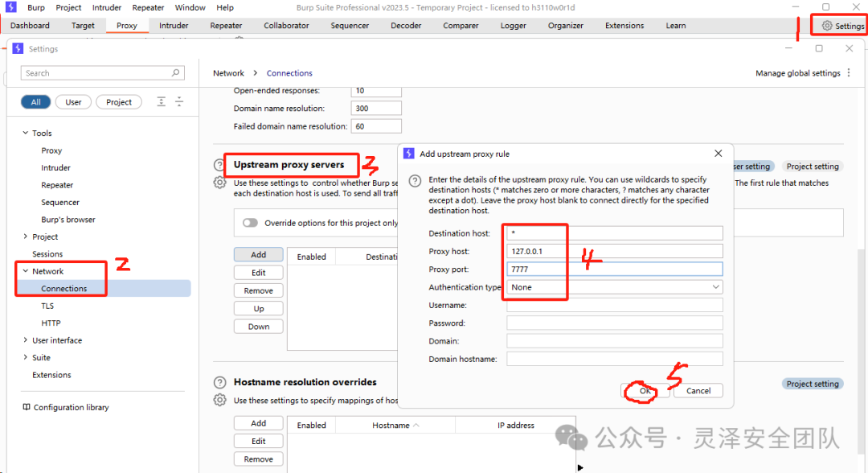Open the Intruder menu
868x473 pixels.
click(107, 8)
